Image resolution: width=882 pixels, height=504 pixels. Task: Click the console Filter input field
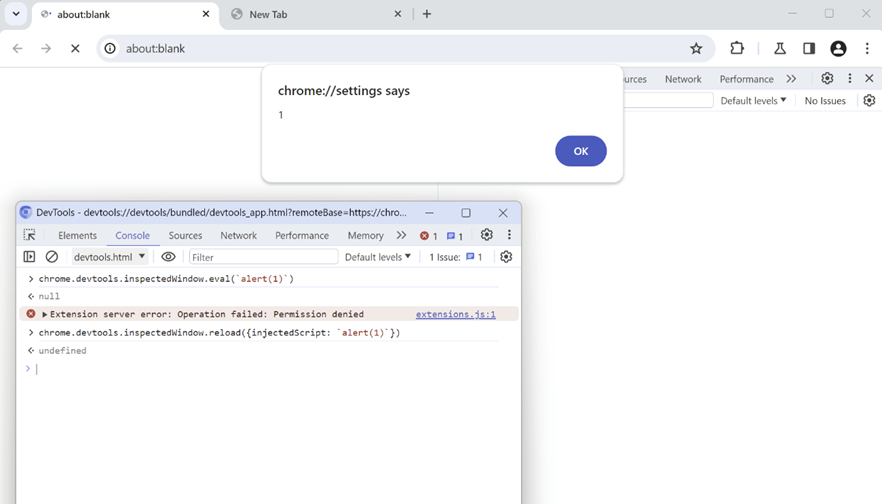tap(263, 257)
